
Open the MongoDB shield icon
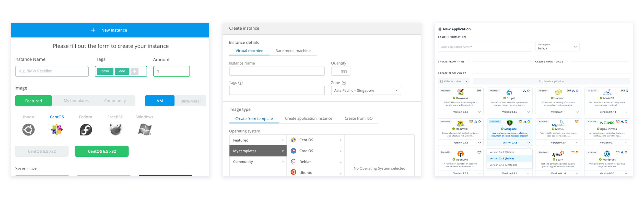(510, 123)
